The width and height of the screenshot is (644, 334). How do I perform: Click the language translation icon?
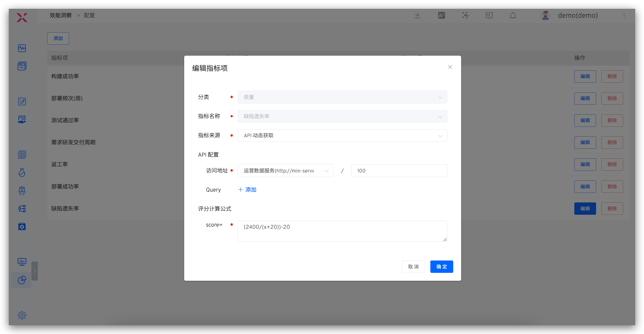click(x=442, y=15)
